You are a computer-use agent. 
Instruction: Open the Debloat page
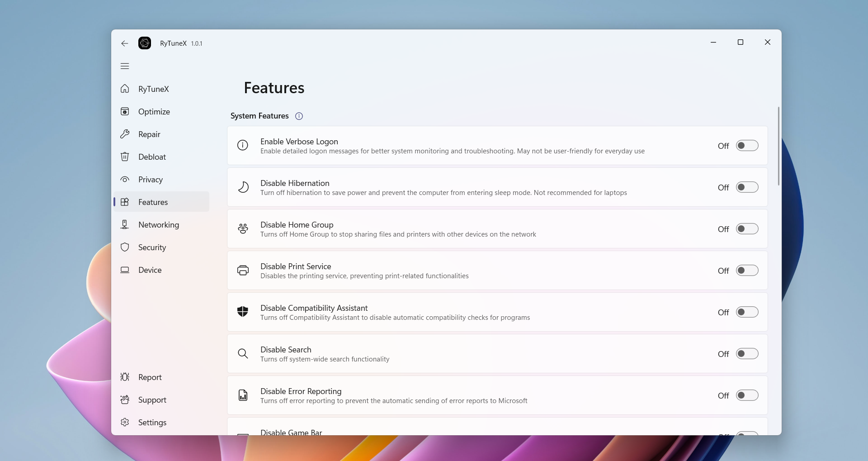(152, 157)
